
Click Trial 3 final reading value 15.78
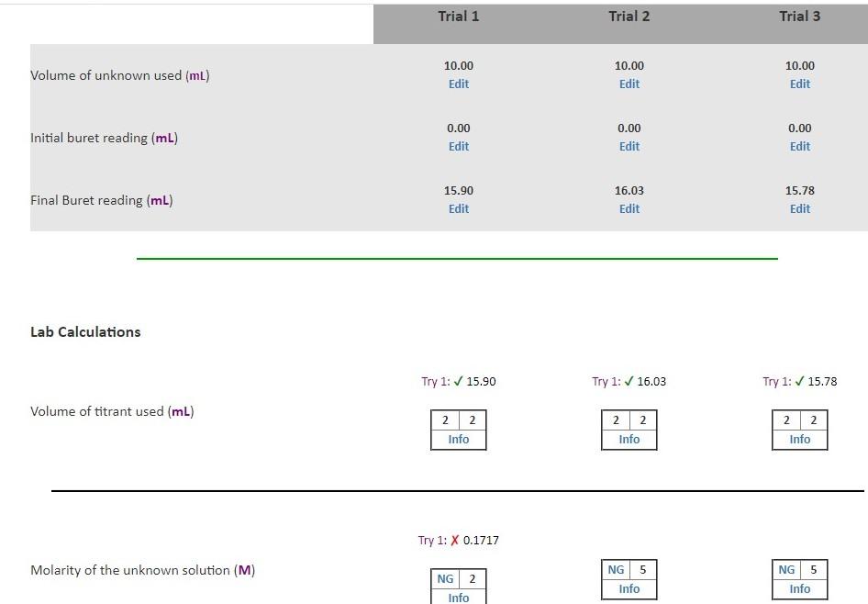[x=799, y=190]
